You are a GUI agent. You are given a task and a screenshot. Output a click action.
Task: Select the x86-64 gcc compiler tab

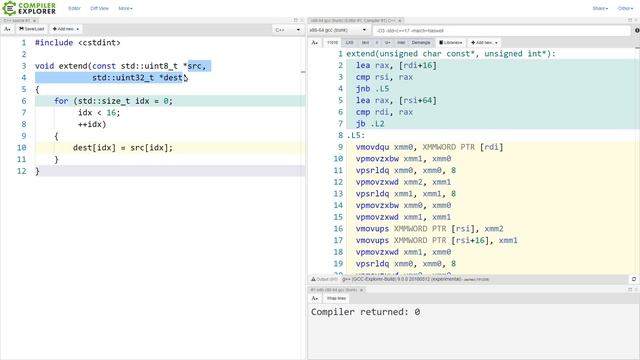352,20
